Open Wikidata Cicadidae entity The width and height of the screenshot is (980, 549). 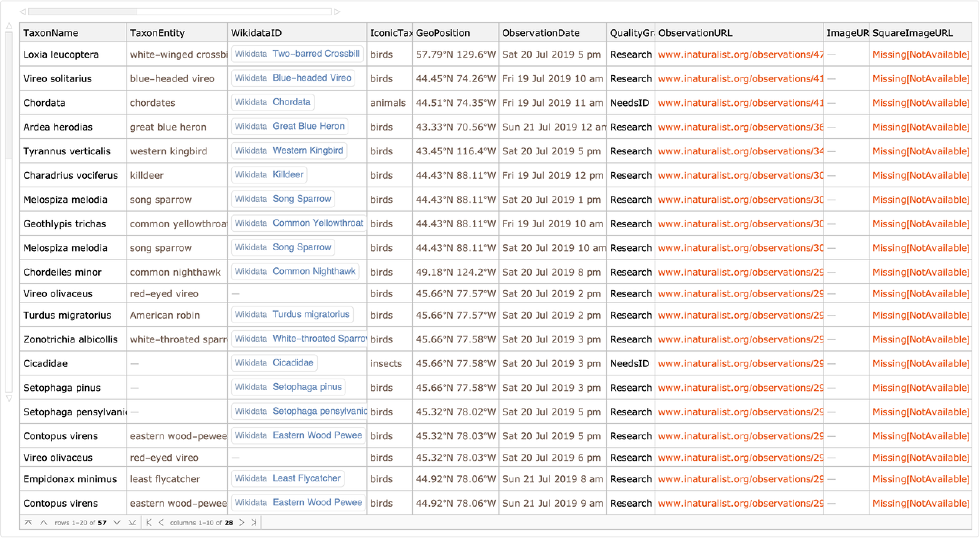274,363
